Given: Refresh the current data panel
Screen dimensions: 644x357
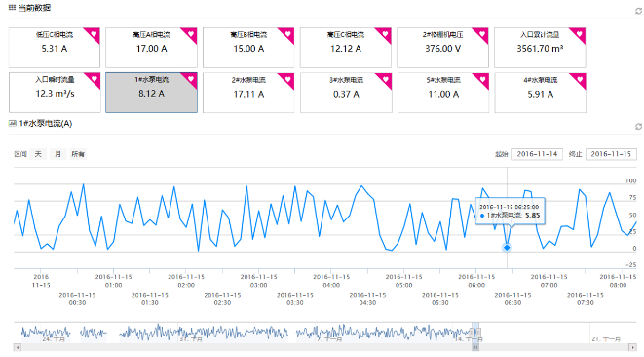Looking at the screenshot, I should [639, 11].
